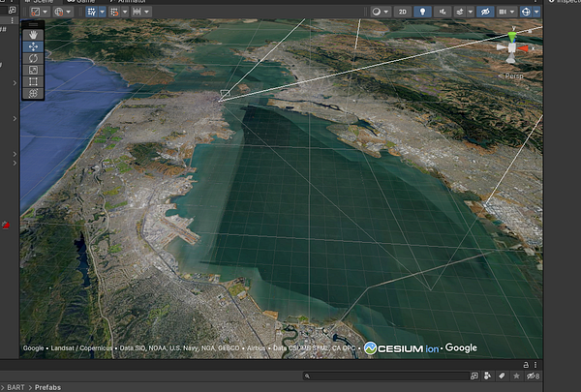The image size is (581, 392).
Task: Select the Rect transform tool
Action: point(33,81)
